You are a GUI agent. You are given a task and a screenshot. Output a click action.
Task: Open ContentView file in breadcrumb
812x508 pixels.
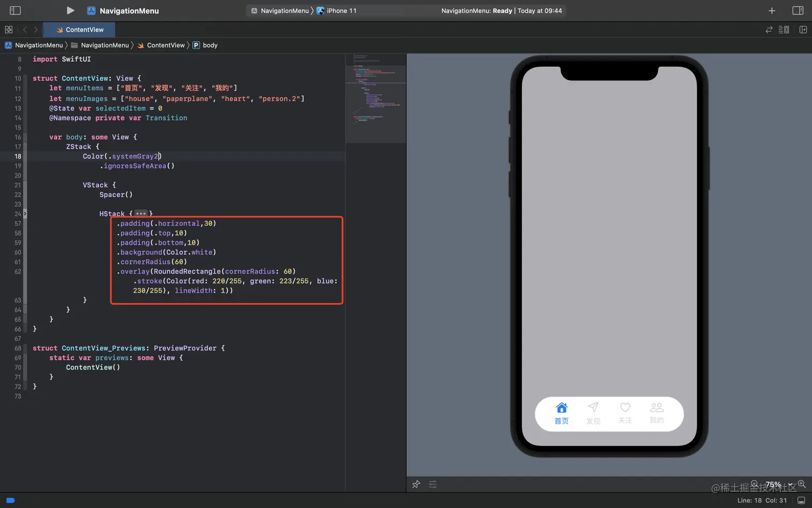coord(161,45)
